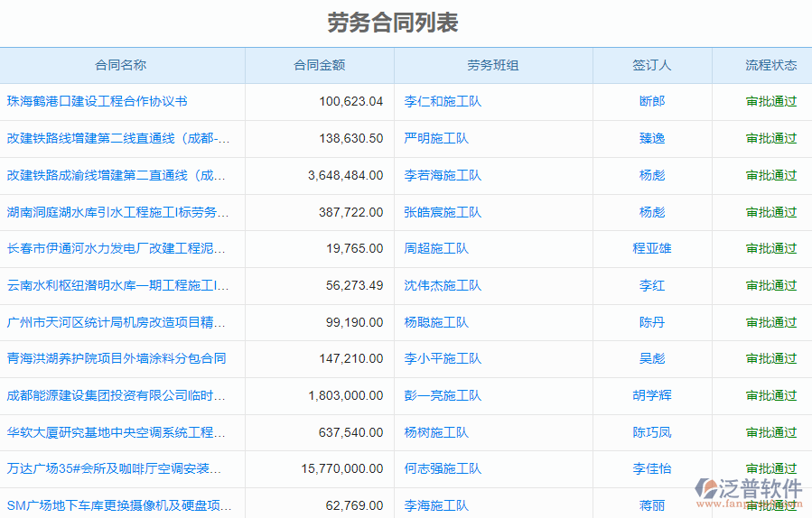The image size is (812, 518).
Task: Click signer 杨彪 in 张皓宸施工队 row
Action: [652, 212]
